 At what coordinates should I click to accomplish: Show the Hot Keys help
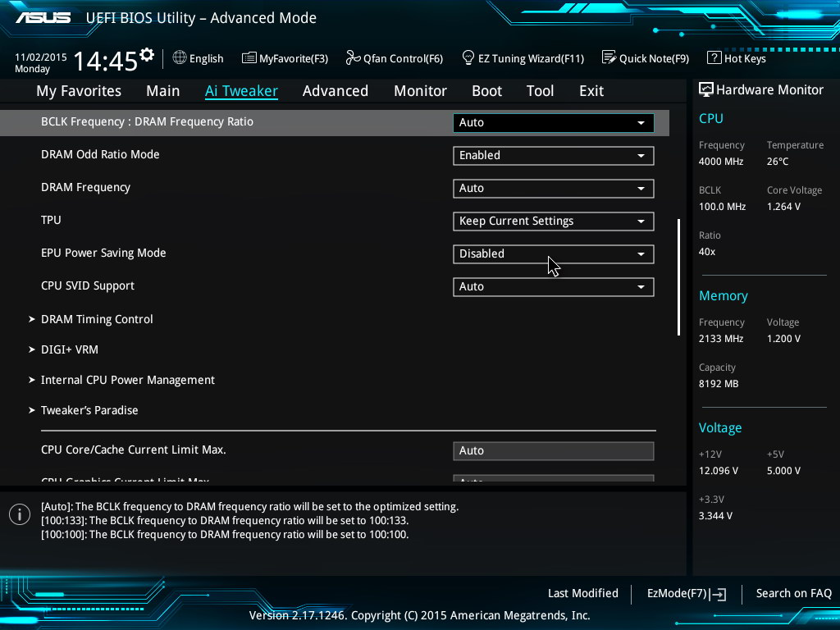[x=736, y=58]
